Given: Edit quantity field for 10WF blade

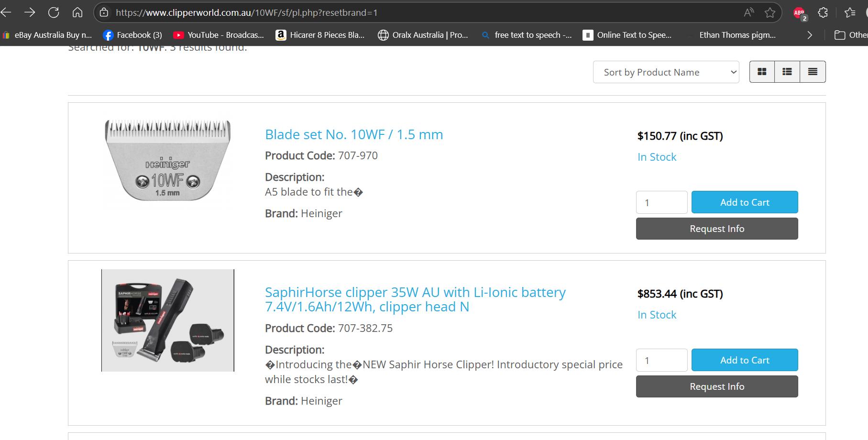Looking at the screenshot, I should (662, 202).
